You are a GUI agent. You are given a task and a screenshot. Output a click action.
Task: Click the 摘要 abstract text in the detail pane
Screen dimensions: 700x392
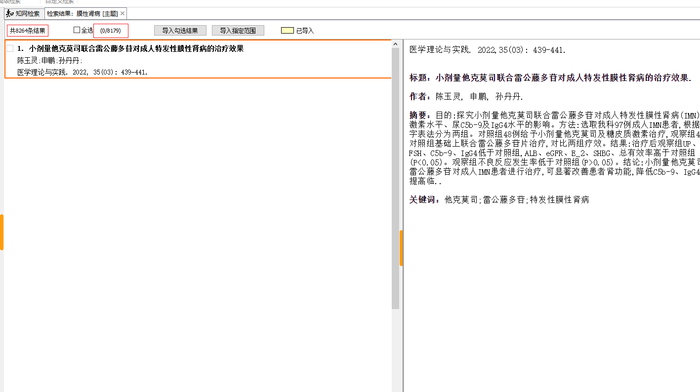click(x=554, y=148)
